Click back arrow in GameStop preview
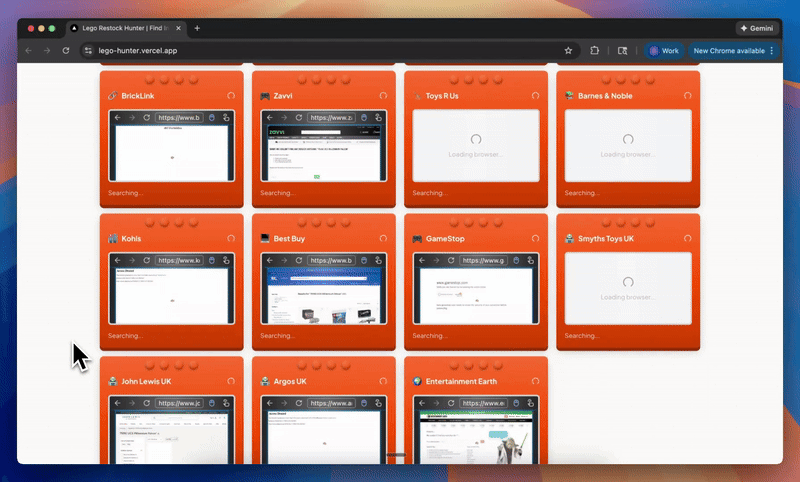800x482 pixels. pos(422,260)
